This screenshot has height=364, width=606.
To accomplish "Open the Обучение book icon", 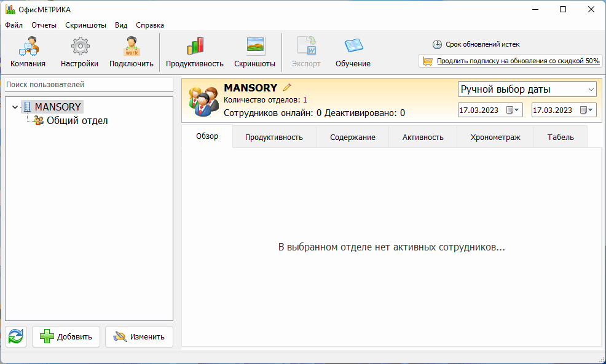I will [353, 45].
